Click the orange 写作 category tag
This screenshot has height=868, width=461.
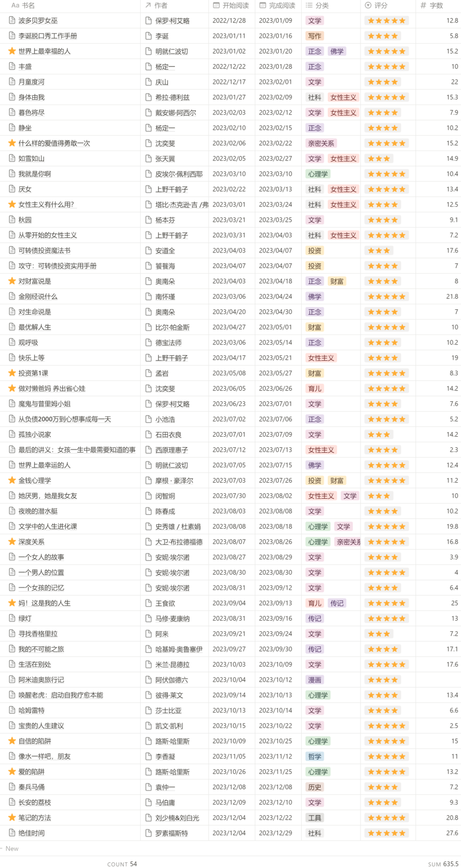315,36
